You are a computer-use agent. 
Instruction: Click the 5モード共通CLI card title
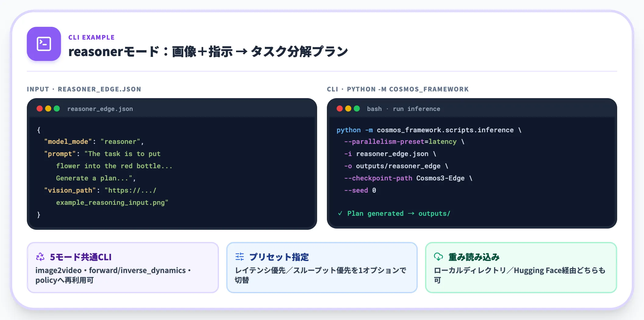click(81, 257)
